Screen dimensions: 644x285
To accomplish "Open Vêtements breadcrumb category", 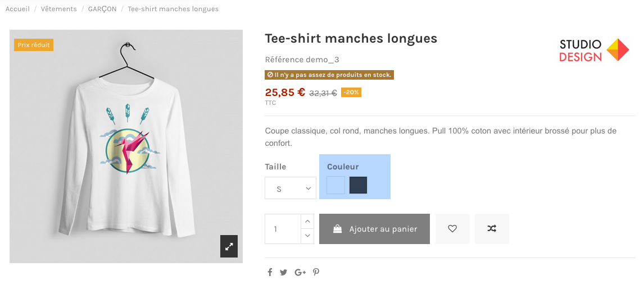I will 58,9.
